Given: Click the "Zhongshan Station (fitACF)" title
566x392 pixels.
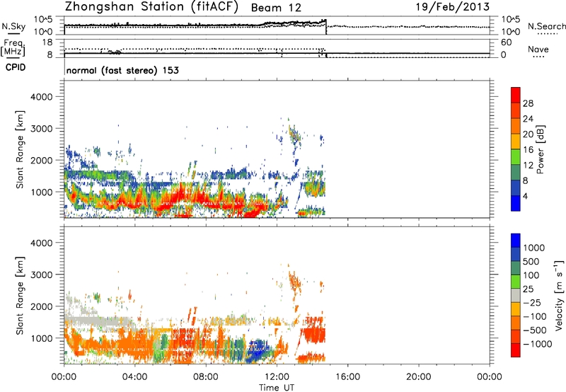Looking at the screenshot, I should point(151,7).
